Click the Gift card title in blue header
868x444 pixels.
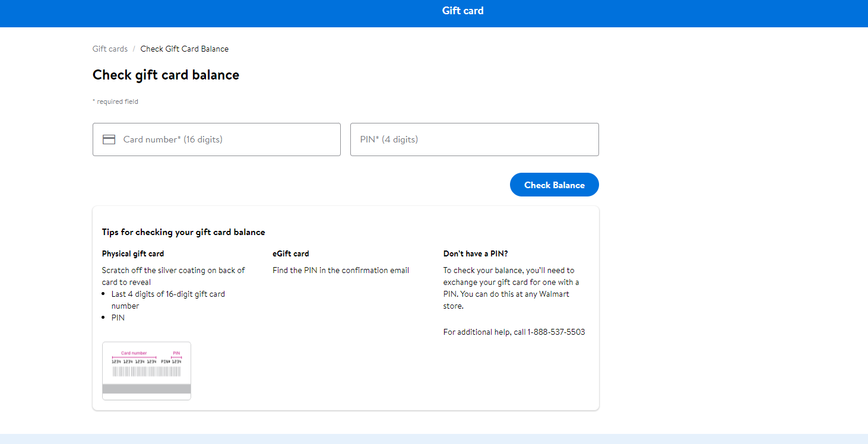[462, 11]
